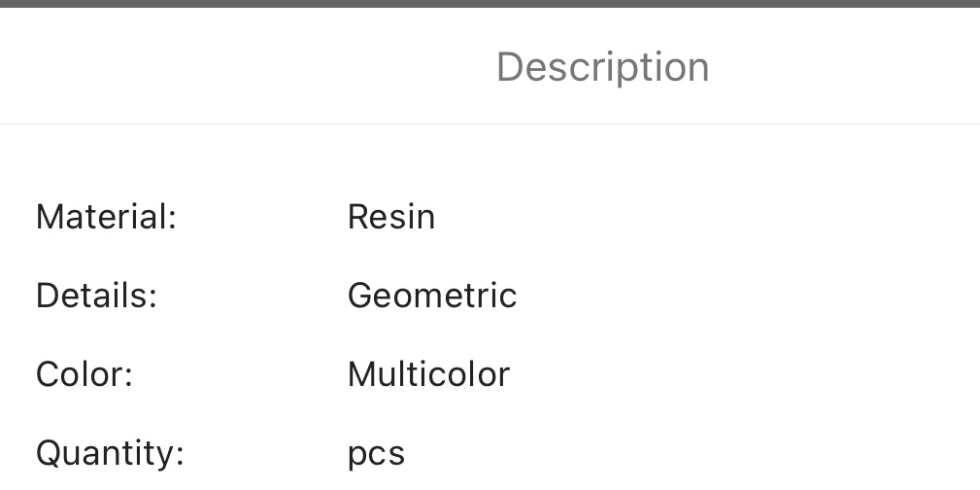
Task: Click the divider line under Description header
Action: pos(490,123)
